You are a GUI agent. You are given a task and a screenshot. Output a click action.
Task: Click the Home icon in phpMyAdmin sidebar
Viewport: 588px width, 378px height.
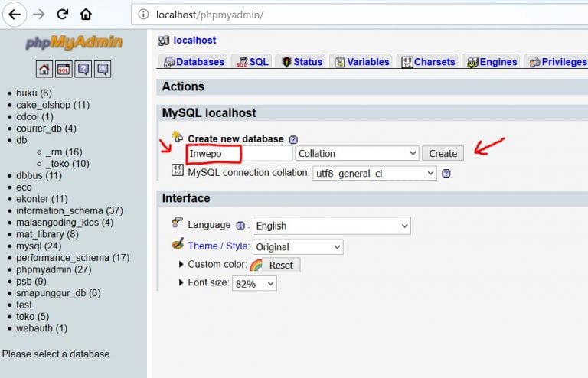44,70
